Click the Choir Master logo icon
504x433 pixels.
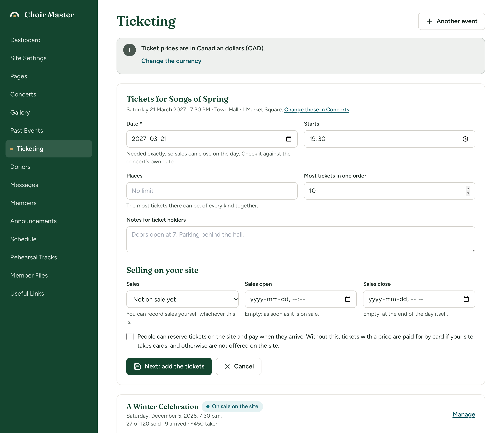pos(15,15)
